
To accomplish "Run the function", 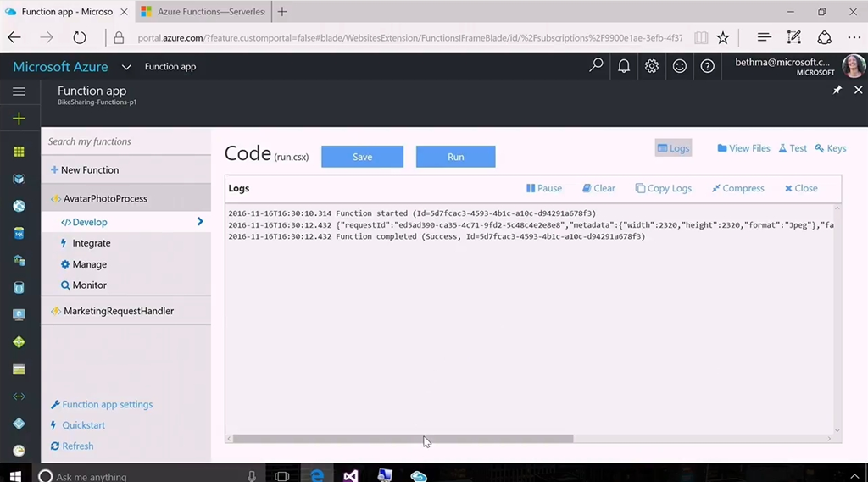I will pos(455,157).
